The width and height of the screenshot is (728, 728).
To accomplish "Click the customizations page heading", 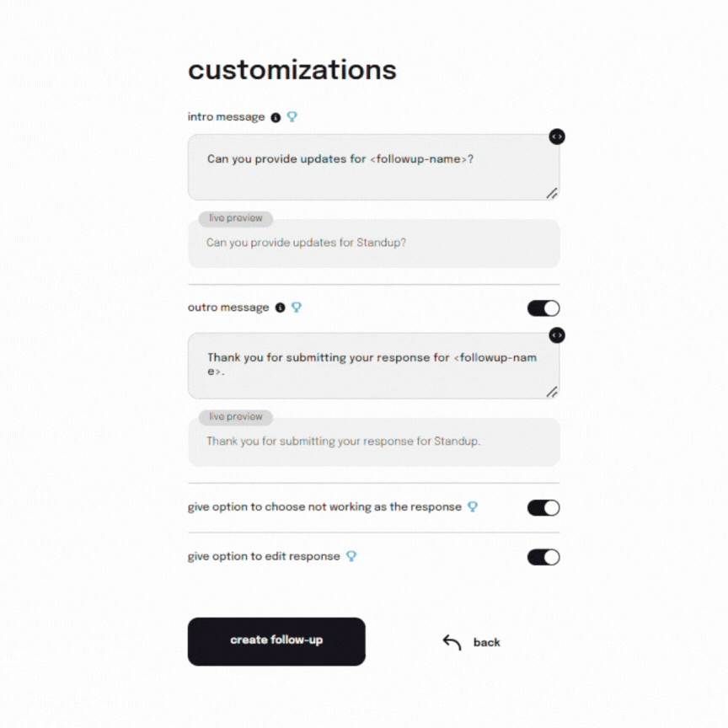I will pos(292,69).
